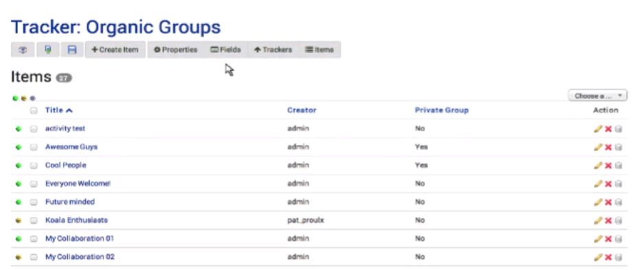Click the Create Item button
644x270 pixels.
point(115,49)
